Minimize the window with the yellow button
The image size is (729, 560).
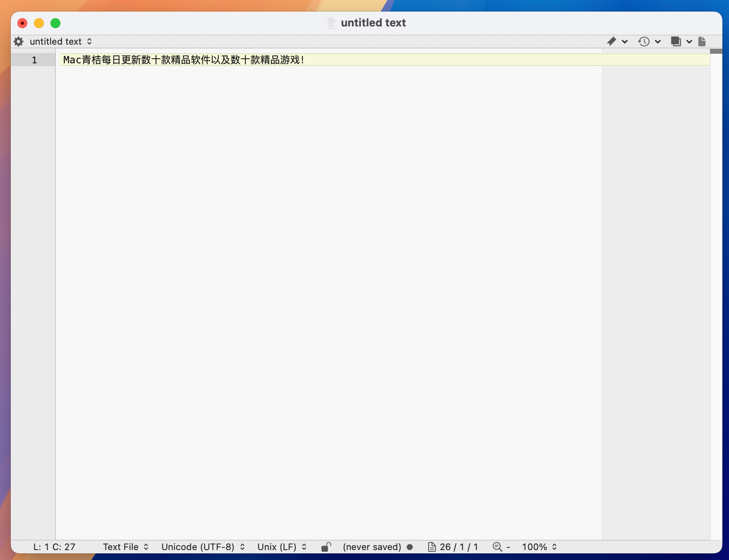39,23
